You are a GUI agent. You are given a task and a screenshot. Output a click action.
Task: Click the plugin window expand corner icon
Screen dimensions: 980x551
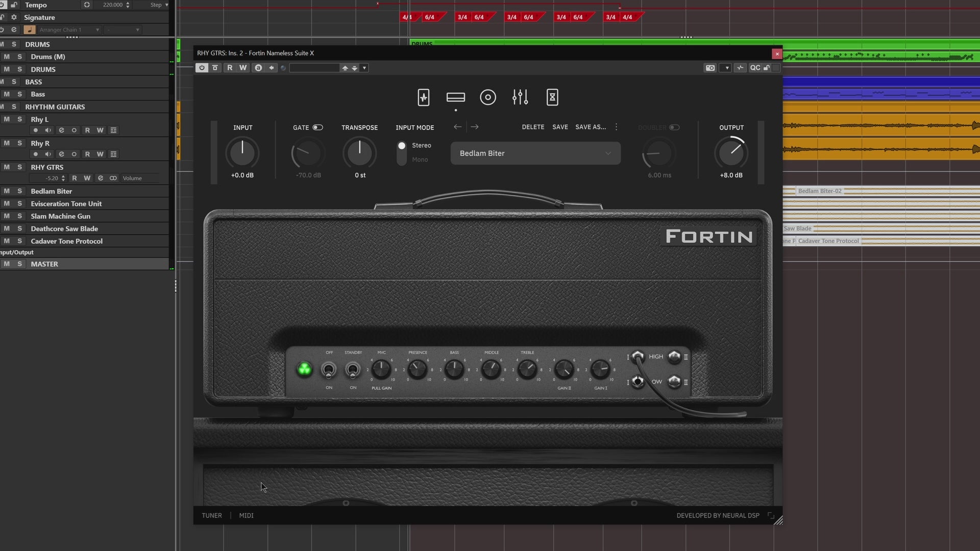(771, 515)
